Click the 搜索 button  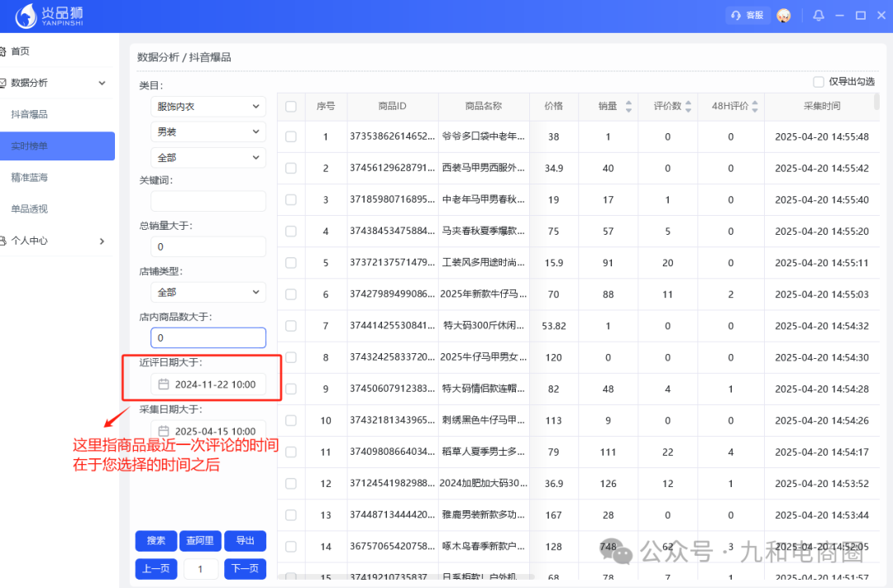point(155,540)
